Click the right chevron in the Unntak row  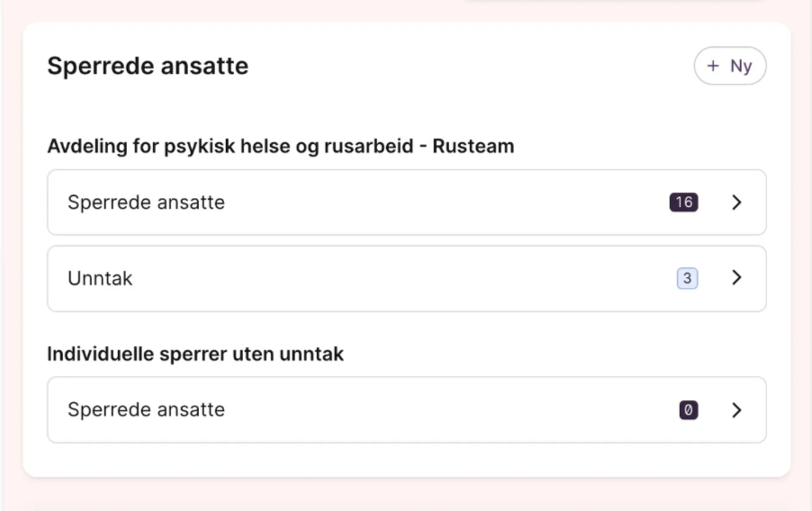[736, 278]
